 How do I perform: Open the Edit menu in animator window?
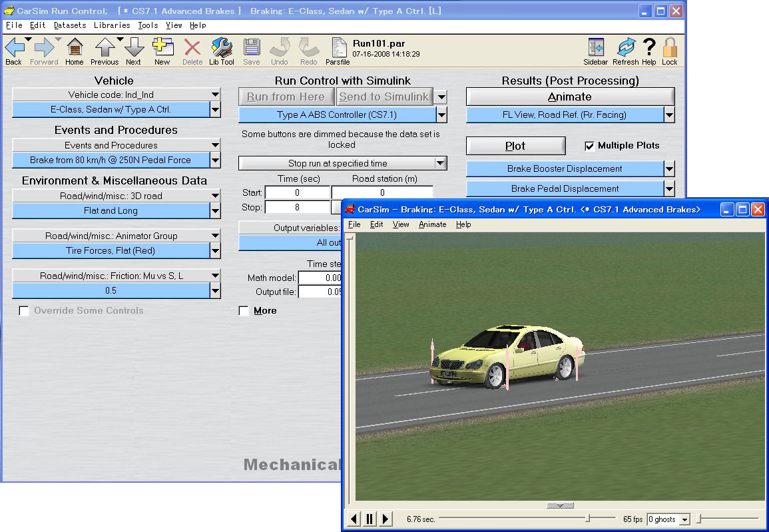(x=377, y=224)
